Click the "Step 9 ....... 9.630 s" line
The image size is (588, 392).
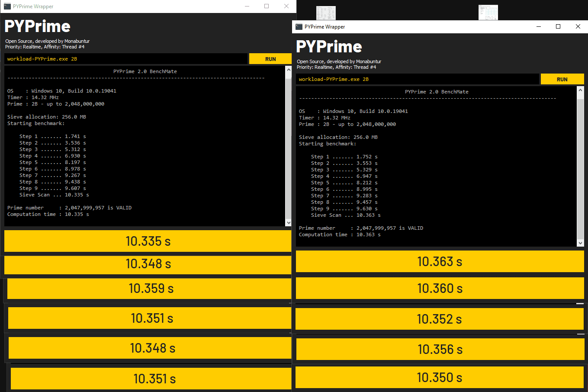344,209
